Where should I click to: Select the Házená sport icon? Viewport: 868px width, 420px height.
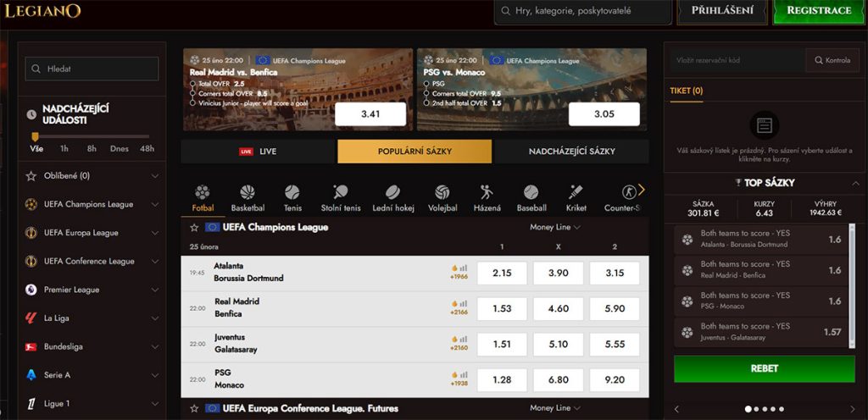tap(487, 192)
